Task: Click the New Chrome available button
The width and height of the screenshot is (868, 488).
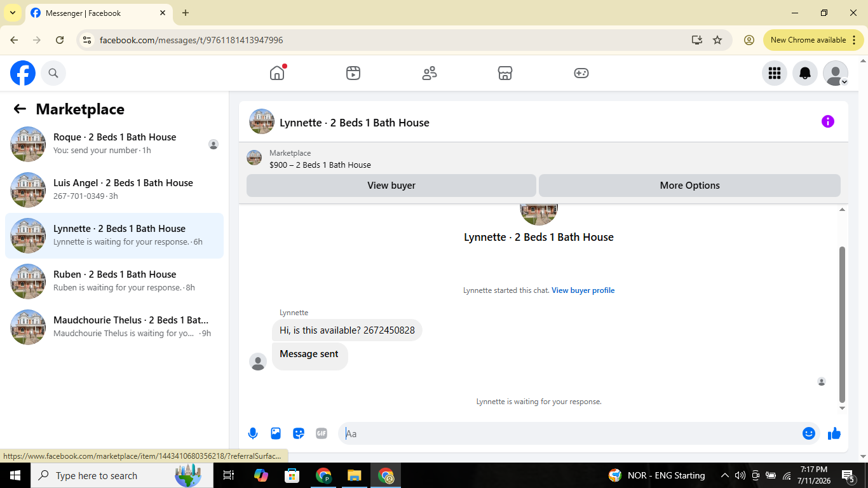Action: point(814,40)
